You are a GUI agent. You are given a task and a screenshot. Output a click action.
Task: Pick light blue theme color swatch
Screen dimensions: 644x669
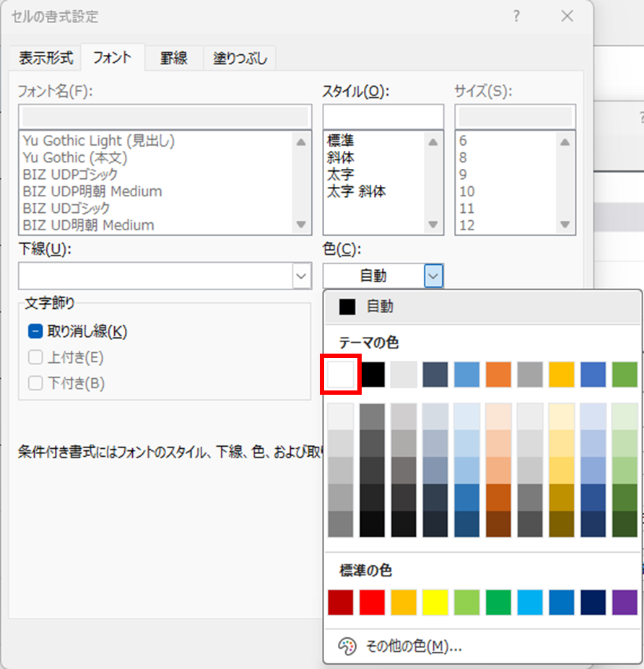[466, 374]
